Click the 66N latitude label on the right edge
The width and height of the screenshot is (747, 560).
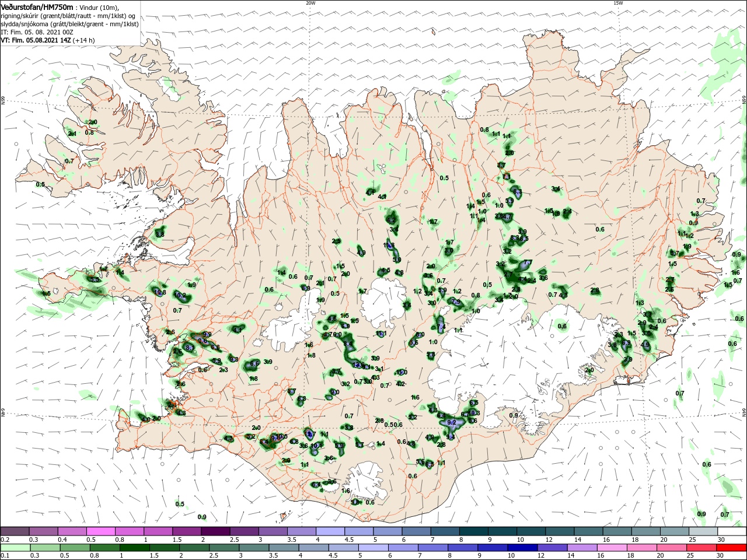coord(744,99)
